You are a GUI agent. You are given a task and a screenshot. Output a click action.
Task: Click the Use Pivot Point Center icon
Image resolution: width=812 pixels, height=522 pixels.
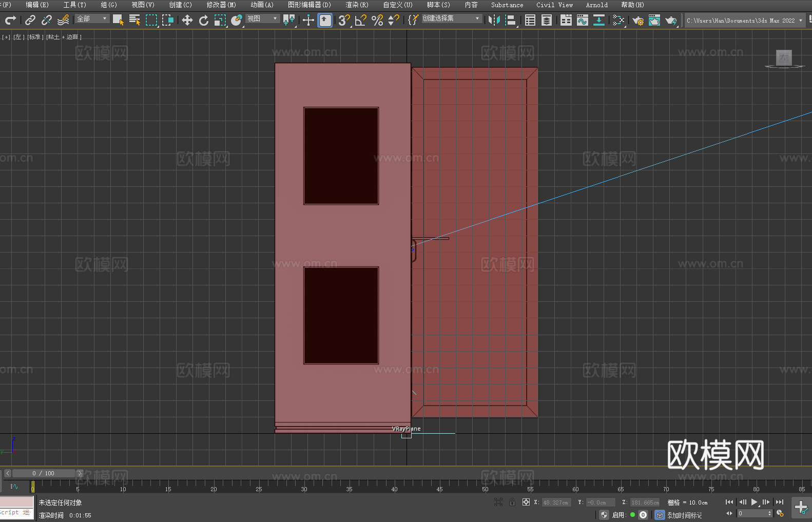[289, 20]
